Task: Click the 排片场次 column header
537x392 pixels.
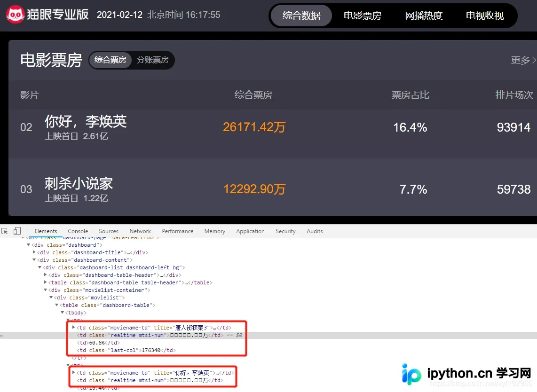Action: point(514,95)
